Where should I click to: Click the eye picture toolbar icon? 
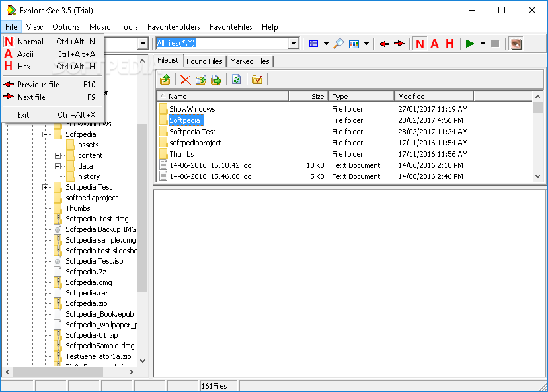(x=516, y=44)
